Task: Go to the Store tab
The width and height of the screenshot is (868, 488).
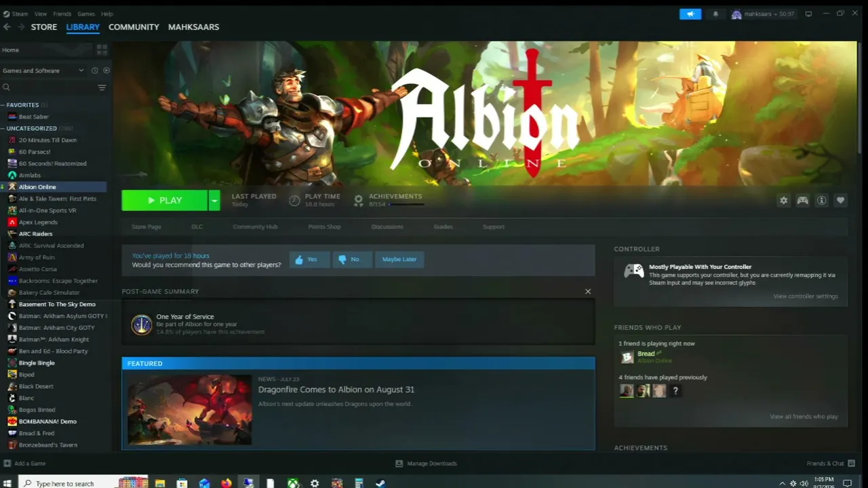Action: pos(44,27)
